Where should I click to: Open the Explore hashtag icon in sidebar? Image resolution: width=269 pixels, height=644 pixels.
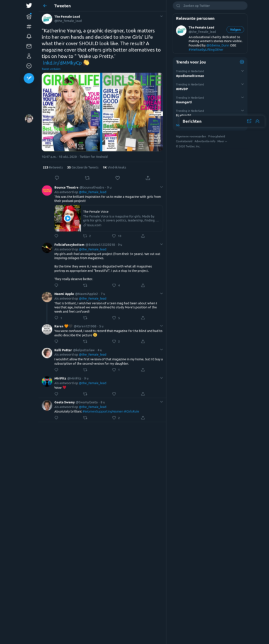[x=29, y=26]
